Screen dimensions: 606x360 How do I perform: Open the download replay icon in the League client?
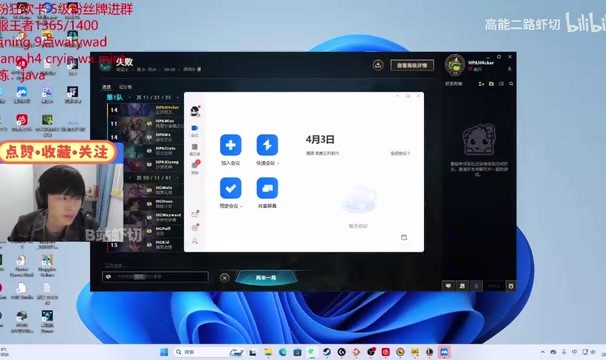(x=378, y=65)
